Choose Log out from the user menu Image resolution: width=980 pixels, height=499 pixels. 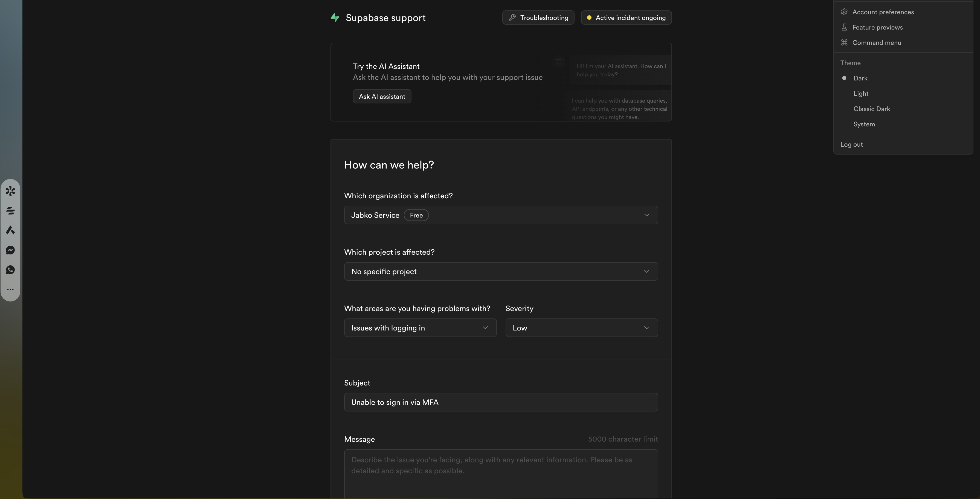click(851, 144)
